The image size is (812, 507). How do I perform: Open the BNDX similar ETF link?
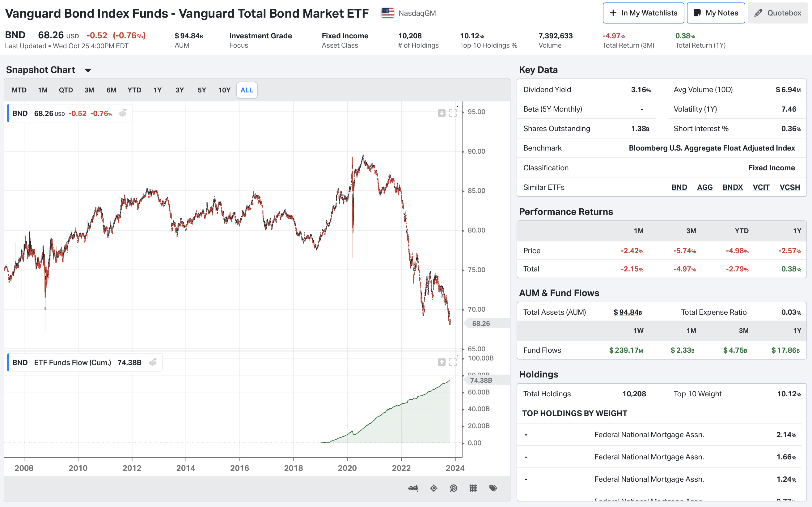point(733,187)
